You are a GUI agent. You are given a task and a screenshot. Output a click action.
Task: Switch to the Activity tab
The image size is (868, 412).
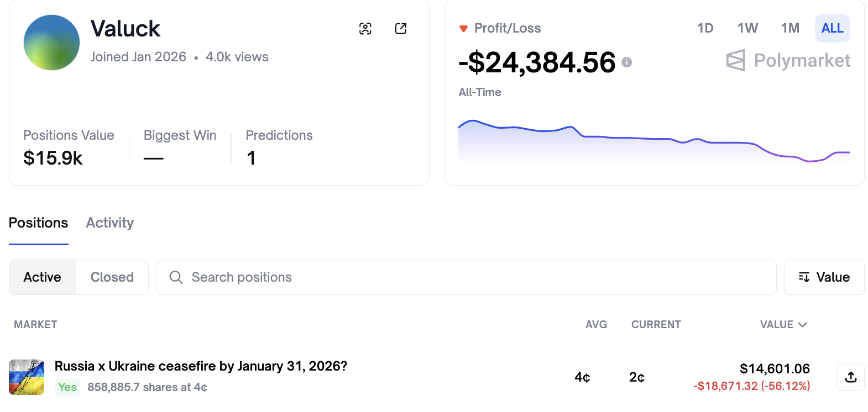point(110,223)
